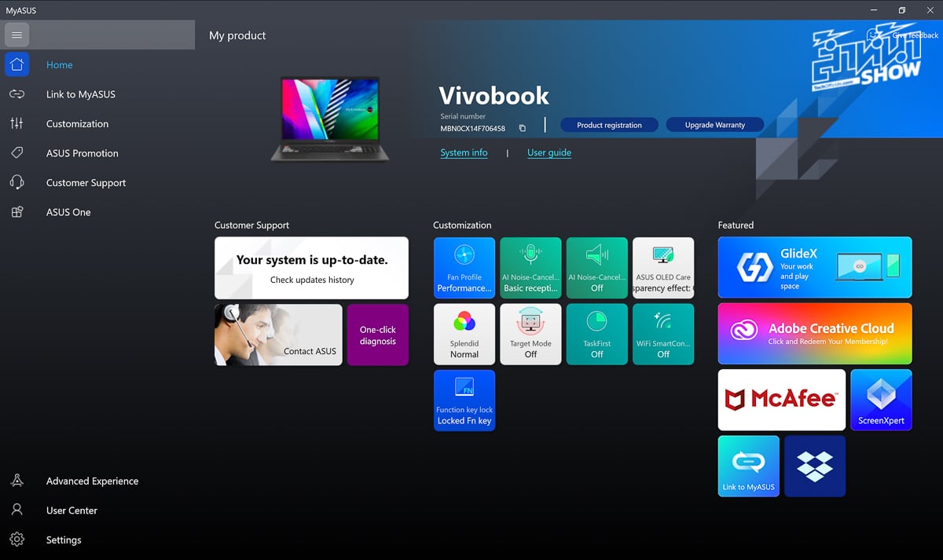Image resolution: width=943 pixels, height=560 pixels.
Task: Click the Link to MyASUS chain icon
Action: point(17,94)
